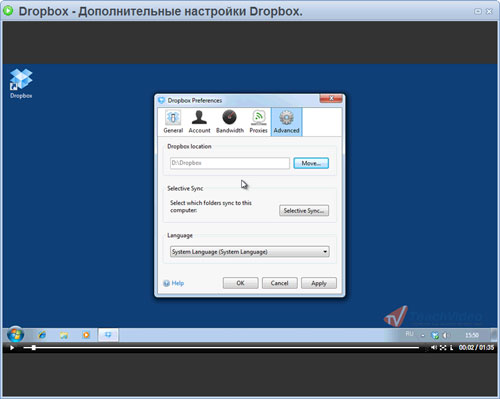This screenshot has height=399, width=500.
Task: Click the video progress bar
Action: tap(221, 348)
